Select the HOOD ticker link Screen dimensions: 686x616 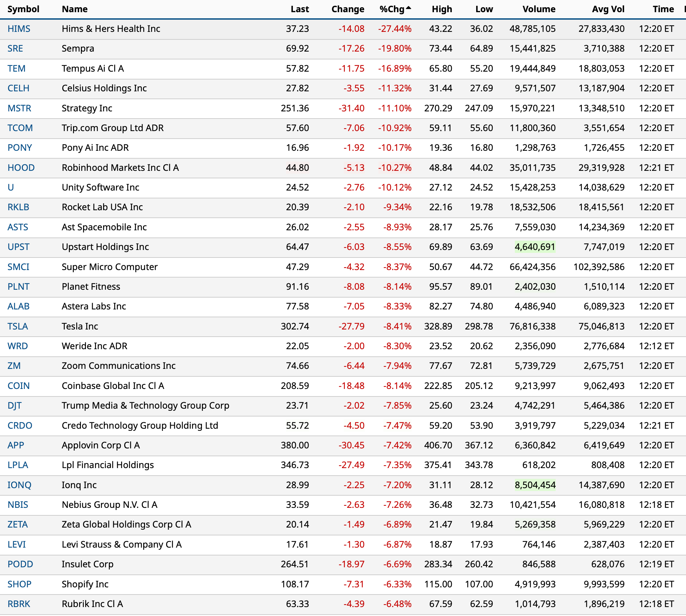[21, 168]
